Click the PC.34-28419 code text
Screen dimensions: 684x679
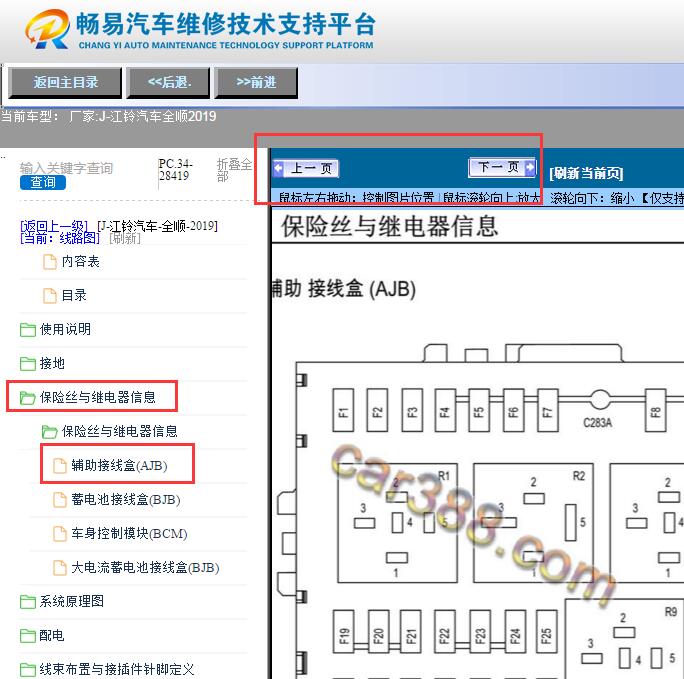(175, 170)
